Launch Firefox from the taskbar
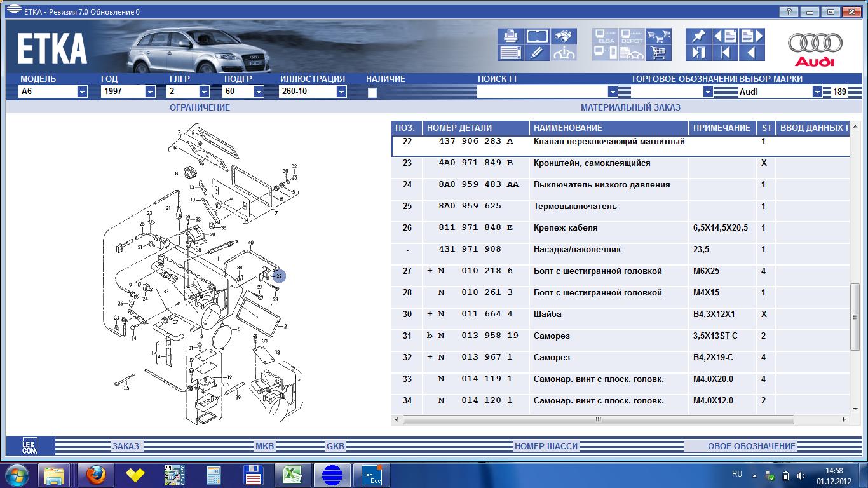The width and height of the screenshot is (868, 488). [x=95, y=475]
